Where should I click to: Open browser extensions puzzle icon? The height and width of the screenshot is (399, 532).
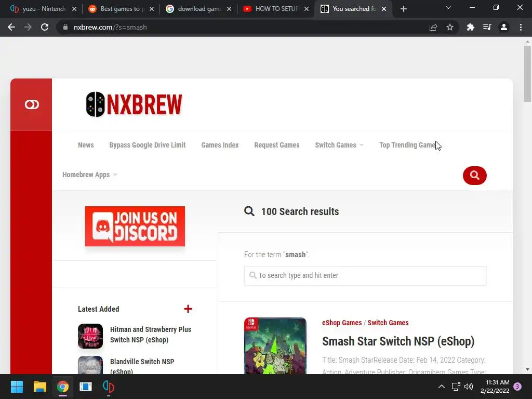tap(470, 27)
